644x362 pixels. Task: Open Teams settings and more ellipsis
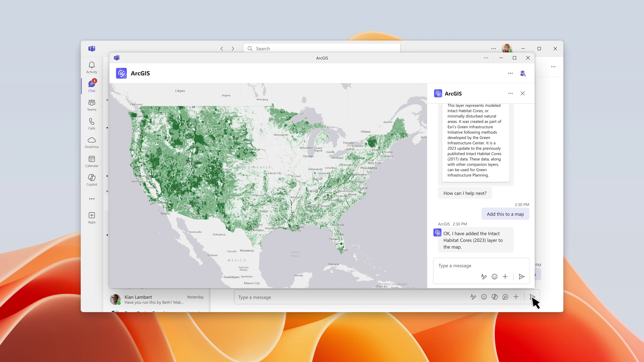click(493, 49)
